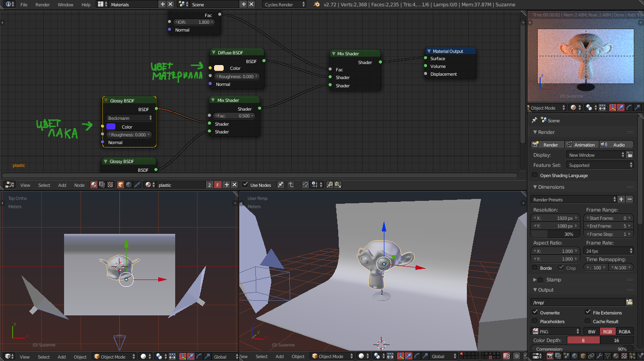Open the info editor type selector icon

click(x=10, y=4)
